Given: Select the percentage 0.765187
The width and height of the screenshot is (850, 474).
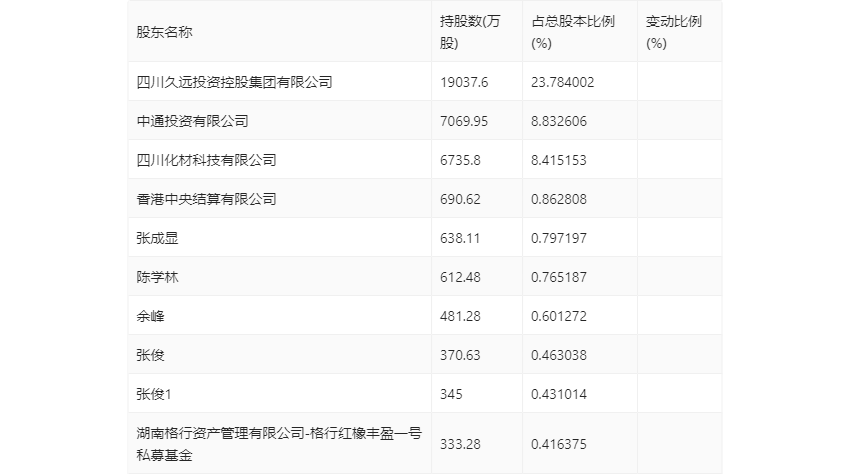Looking at the screenshot, I should pyautogui.click(x=559, y=277).
